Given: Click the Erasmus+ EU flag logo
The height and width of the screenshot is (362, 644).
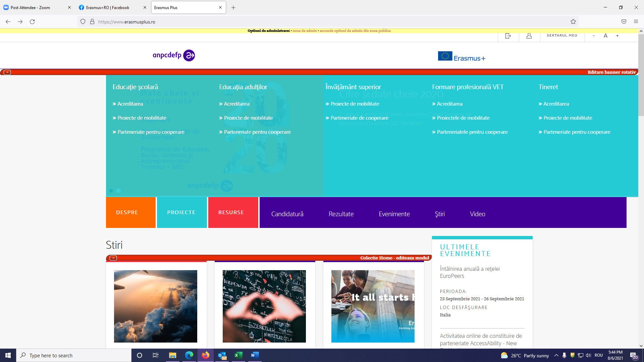Looking at the screenshot, I should [x=462, y=57].
